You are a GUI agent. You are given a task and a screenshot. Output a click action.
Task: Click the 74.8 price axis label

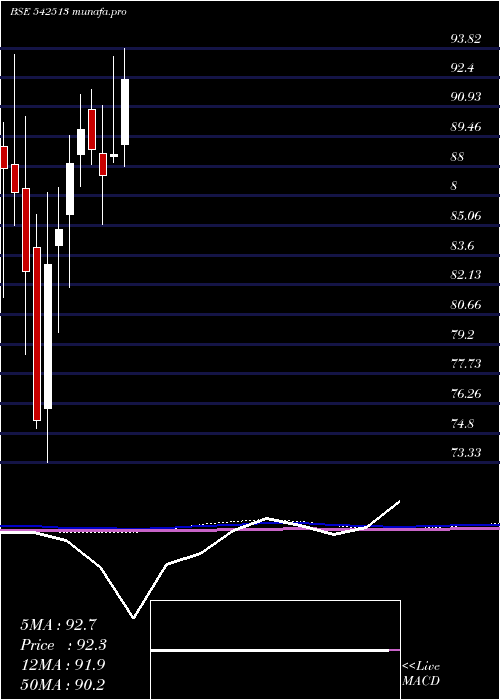tap(462, 424)
